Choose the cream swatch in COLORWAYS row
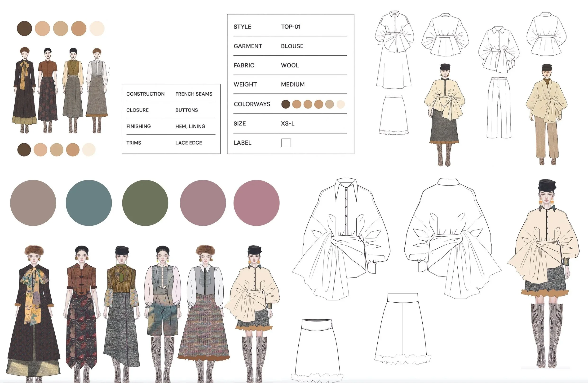The height and width of the screenshot is (383, 588). (341, 104)
